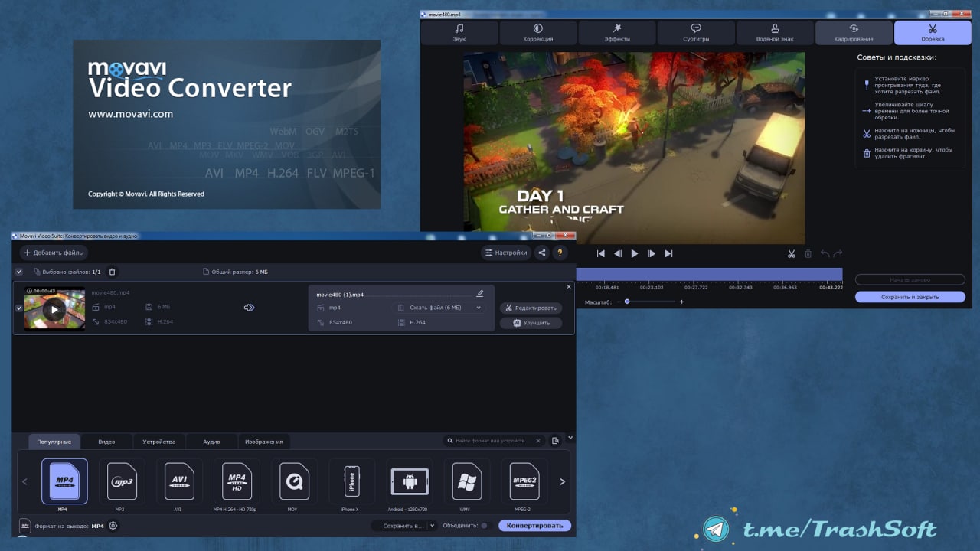
Task: Show more formats with right arrow
Action: pos(562,481)
